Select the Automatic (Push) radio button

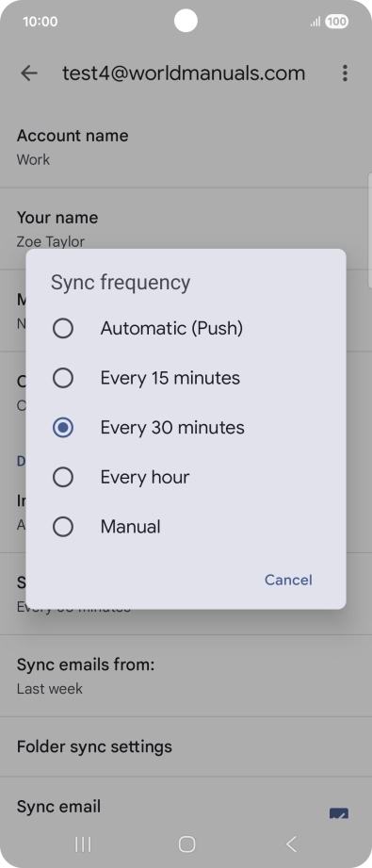(62, 329)
